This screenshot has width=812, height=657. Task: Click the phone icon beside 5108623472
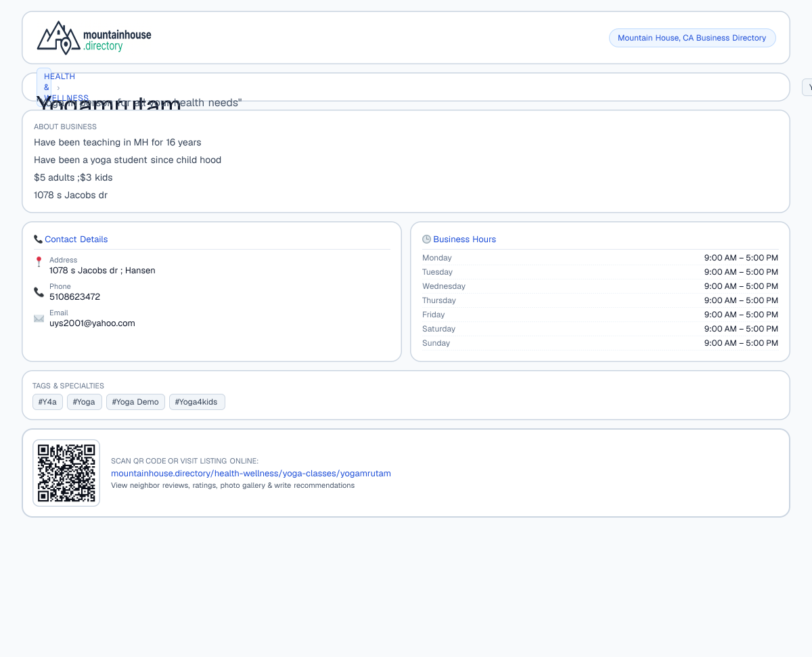pos(39,292)
